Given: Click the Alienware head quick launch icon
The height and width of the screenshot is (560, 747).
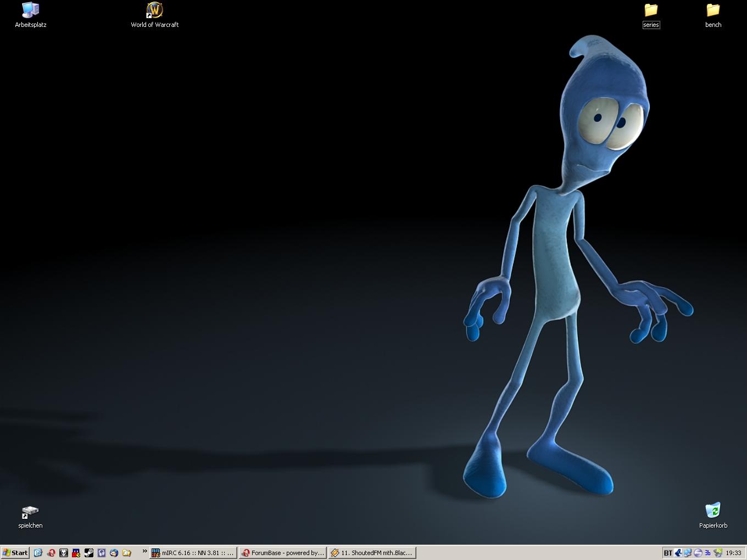Looking at the screenshot, I should coord(63,553).
